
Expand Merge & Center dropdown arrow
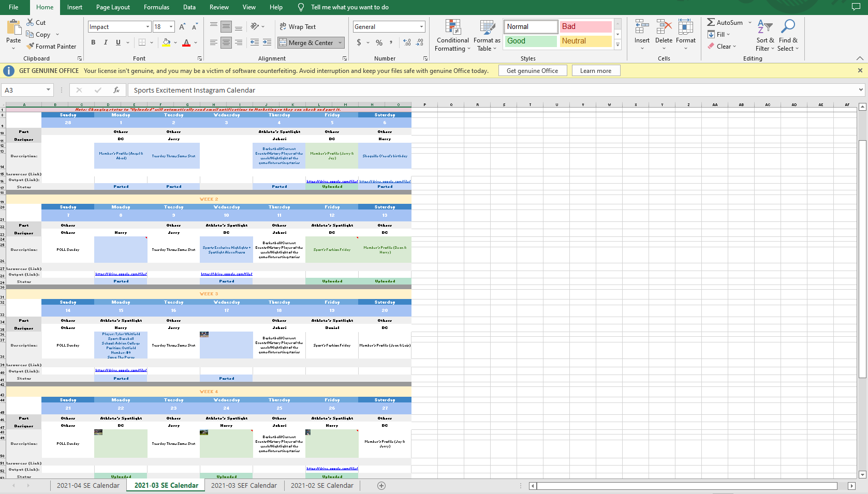tap(340, 42)
